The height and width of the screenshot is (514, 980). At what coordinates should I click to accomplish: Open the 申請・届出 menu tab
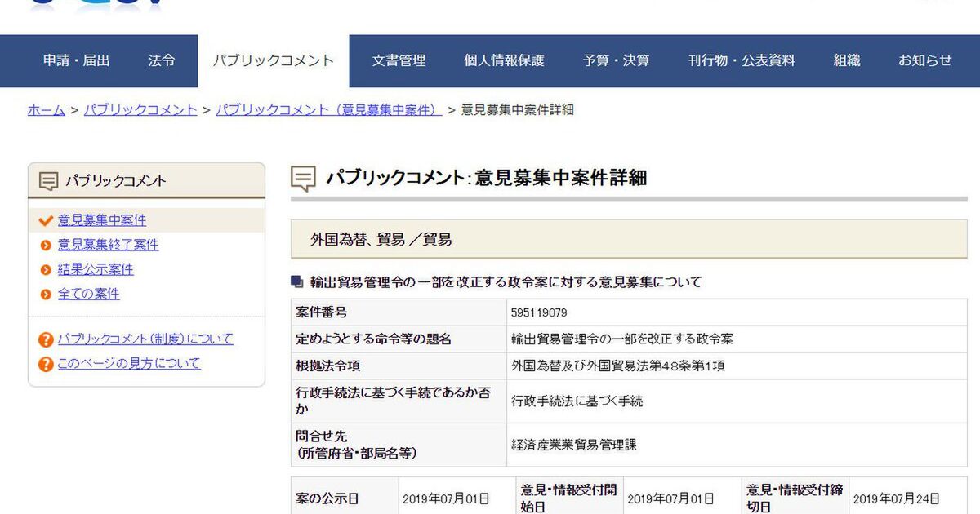(x=77, y=60)
